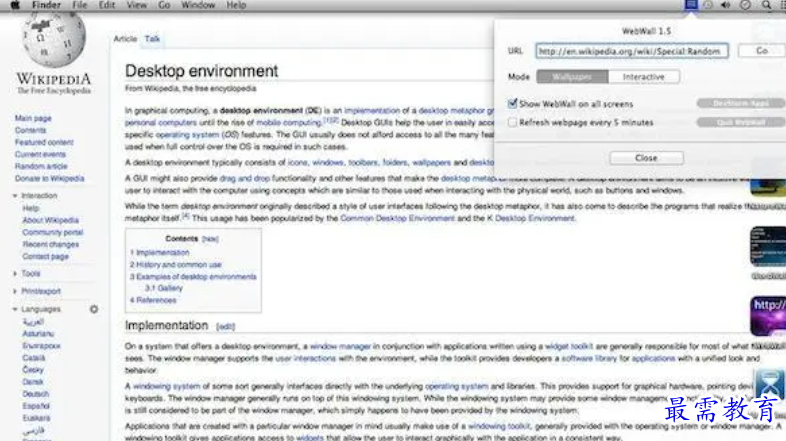Open the Edit menu
The height and width of the screenshot is (441, 786).
(107, 5)
